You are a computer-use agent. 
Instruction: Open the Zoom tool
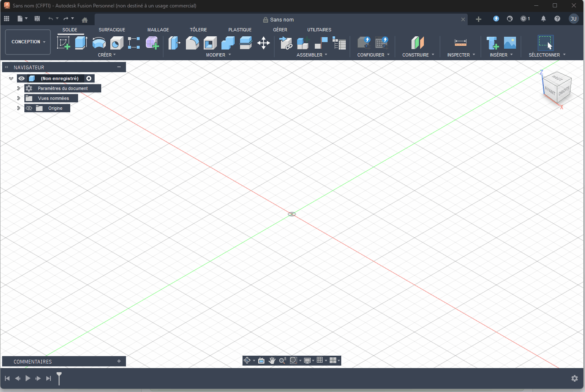coord(283,360)
